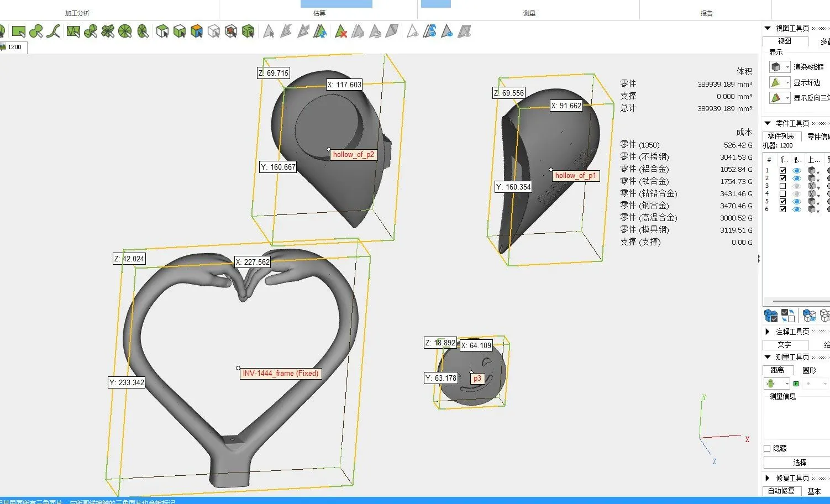Click the triangle icon with blue S arrows
Viewport: 830px width, 504px height.
(x=430, y=32)
